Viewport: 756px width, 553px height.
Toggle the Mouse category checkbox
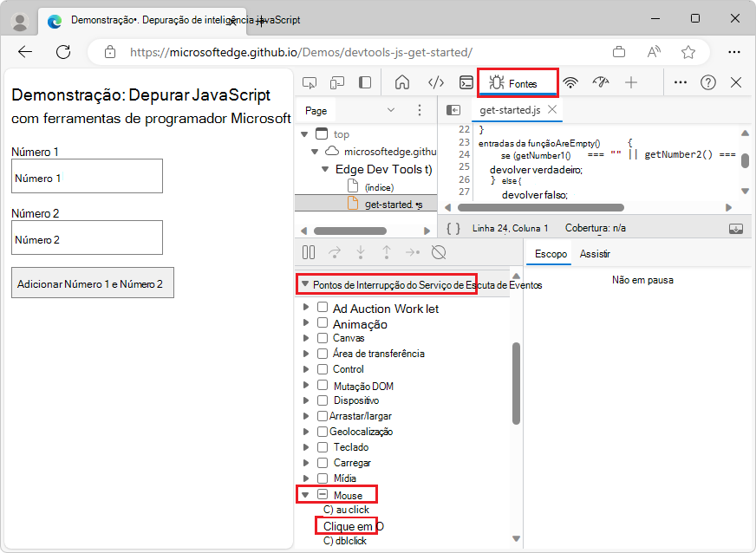323,495
